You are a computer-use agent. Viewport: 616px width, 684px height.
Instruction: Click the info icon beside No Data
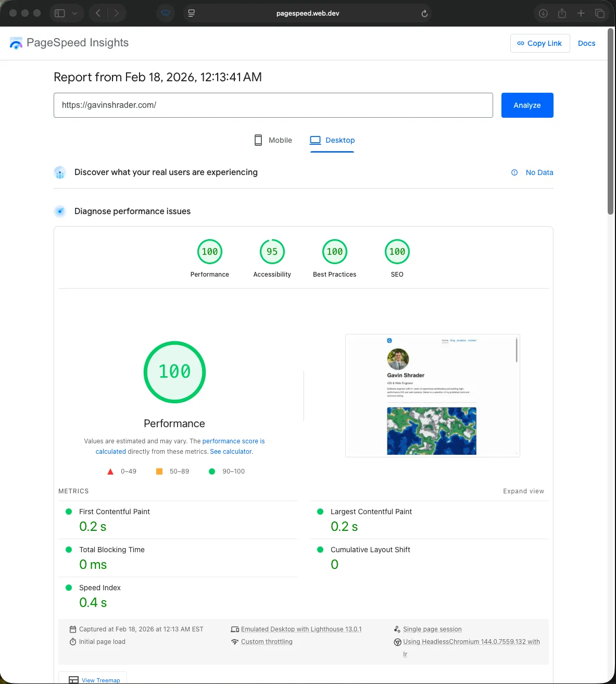[x=514, y=172]
